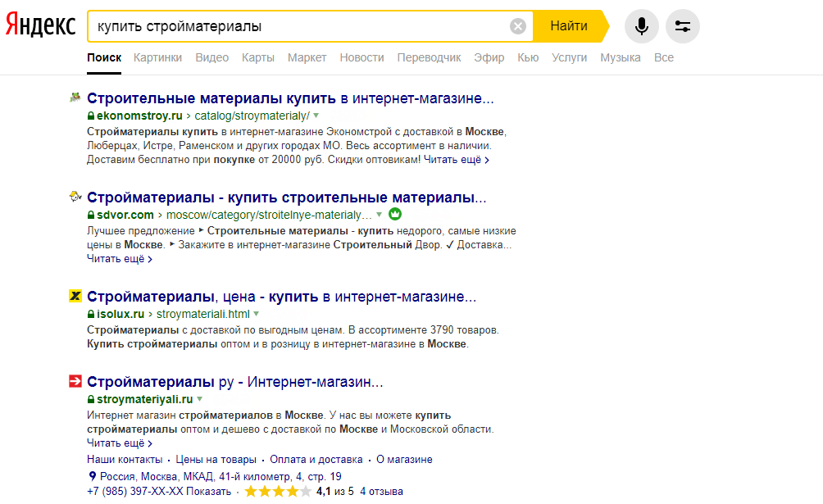
Task: Click the ekonomstroy.ru domain link
Action: [139, 116]
